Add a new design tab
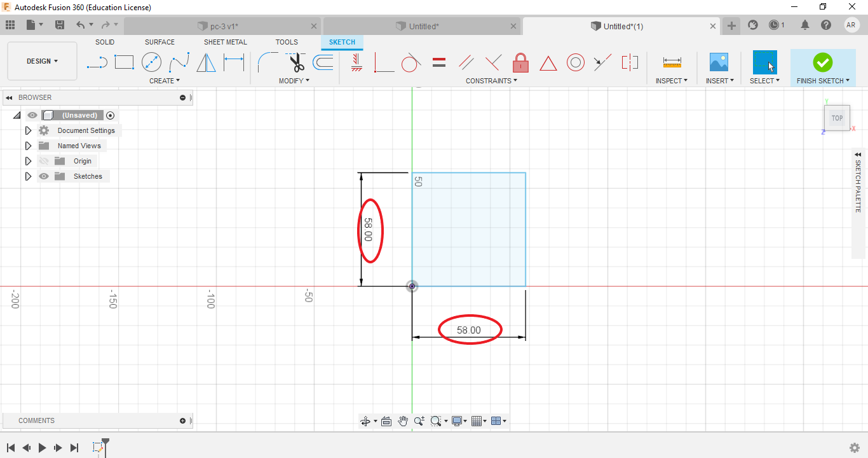Screen dimensions: 868x458 tap(732, 25)
